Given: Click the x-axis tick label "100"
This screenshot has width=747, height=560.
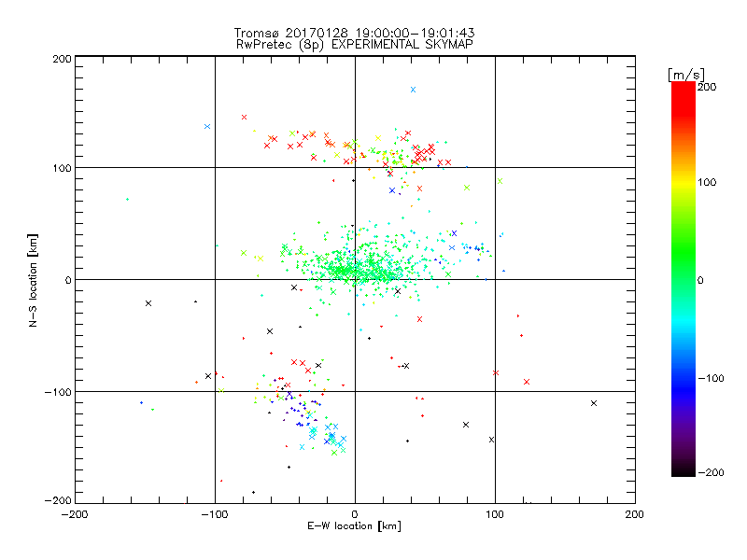Looking at the screenshot, I should click(x=495, y=514).
